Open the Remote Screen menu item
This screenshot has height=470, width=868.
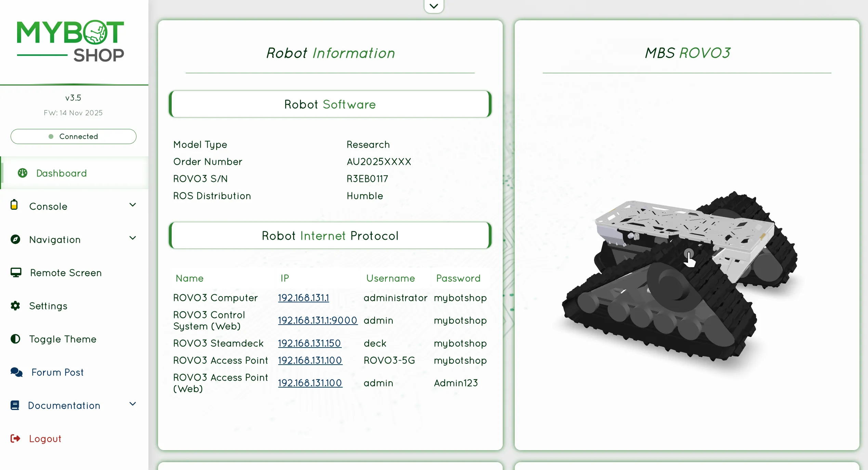point(66,273)
